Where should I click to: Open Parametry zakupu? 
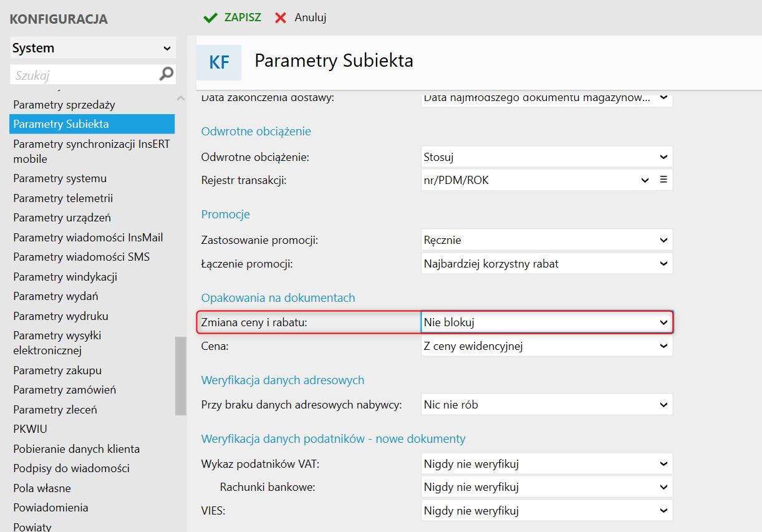57,370
